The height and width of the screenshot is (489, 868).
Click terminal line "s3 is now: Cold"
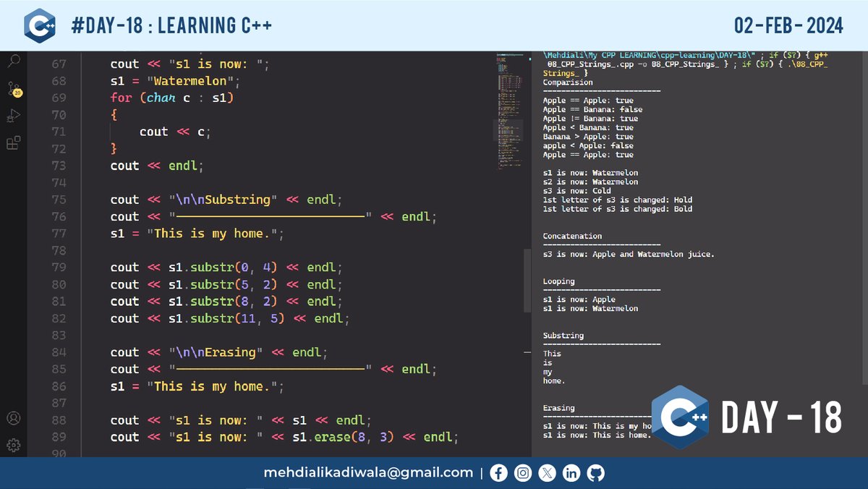click(x=576, y=191)
